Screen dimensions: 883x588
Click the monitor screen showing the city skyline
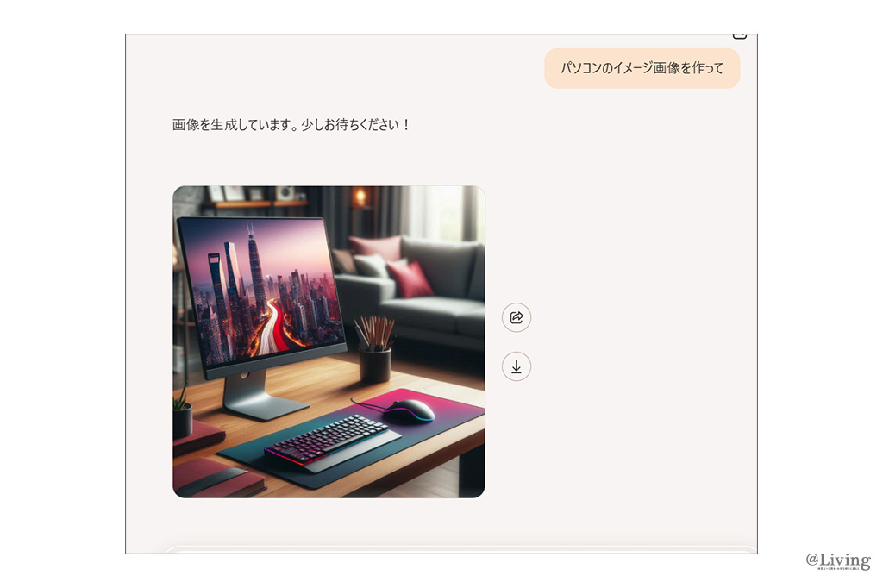tap(259, 289)
